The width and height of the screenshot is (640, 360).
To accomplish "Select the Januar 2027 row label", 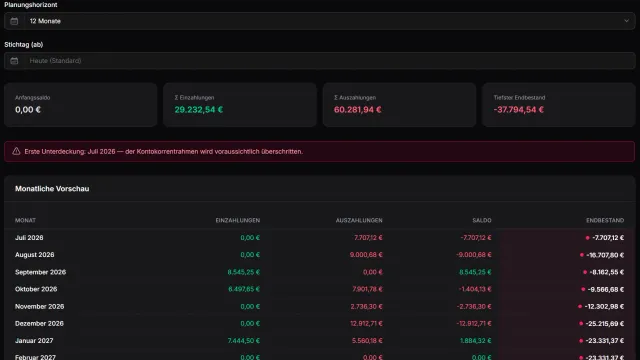I will 34,340.
